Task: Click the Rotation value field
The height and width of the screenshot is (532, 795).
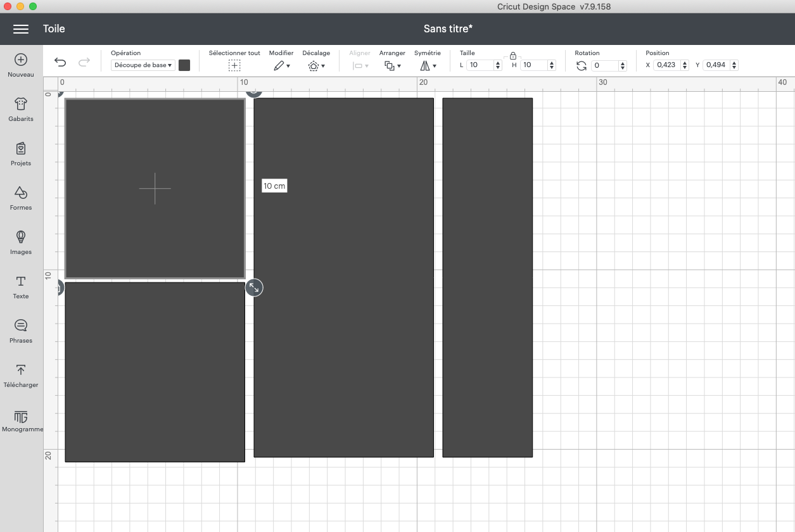Action: click(605, 65)
